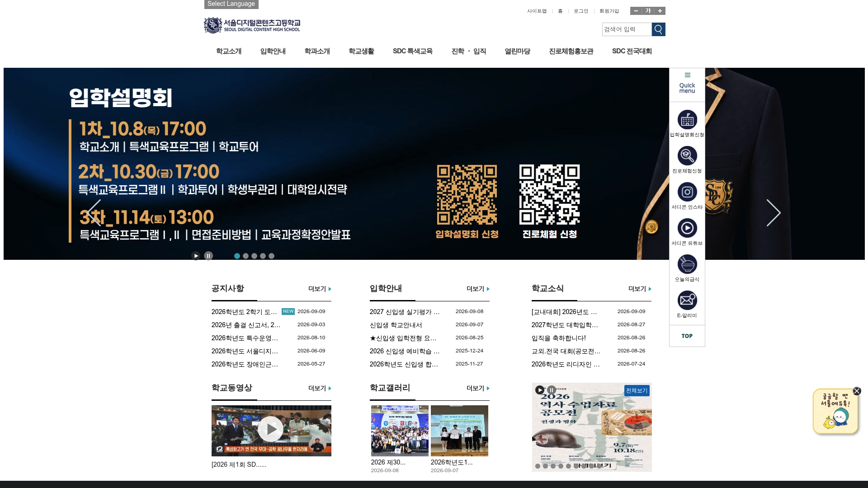Expand 입학안내 더보기 link
The width and height of the screenshot is (868, 488).
478,289
